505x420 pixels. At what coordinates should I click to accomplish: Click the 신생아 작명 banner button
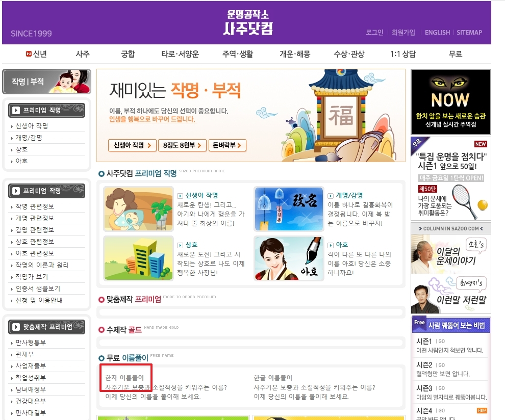(132, 145)
